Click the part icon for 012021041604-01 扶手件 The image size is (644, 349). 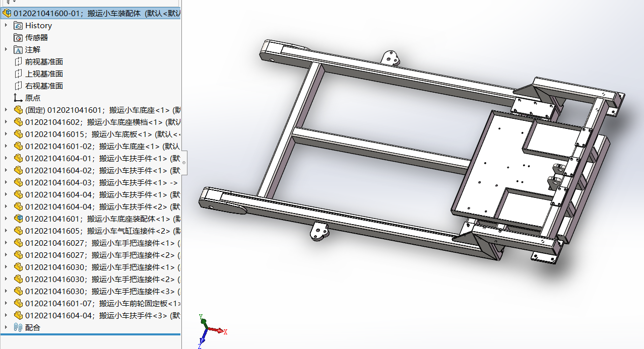coord(18,159)
